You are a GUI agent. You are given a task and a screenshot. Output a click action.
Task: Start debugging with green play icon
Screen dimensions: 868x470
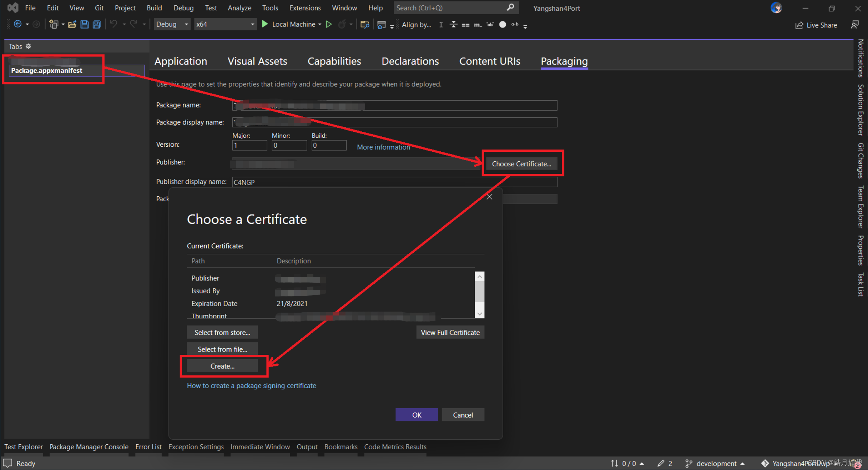click(x=264, y=24)
